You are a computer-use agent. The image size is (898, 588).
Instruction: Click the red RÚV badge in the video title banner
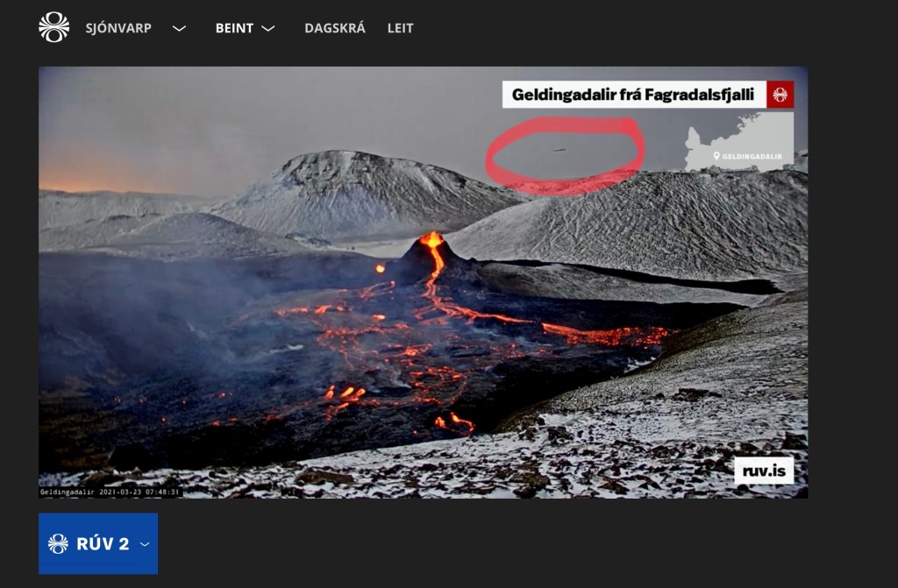tap(780, 95)
